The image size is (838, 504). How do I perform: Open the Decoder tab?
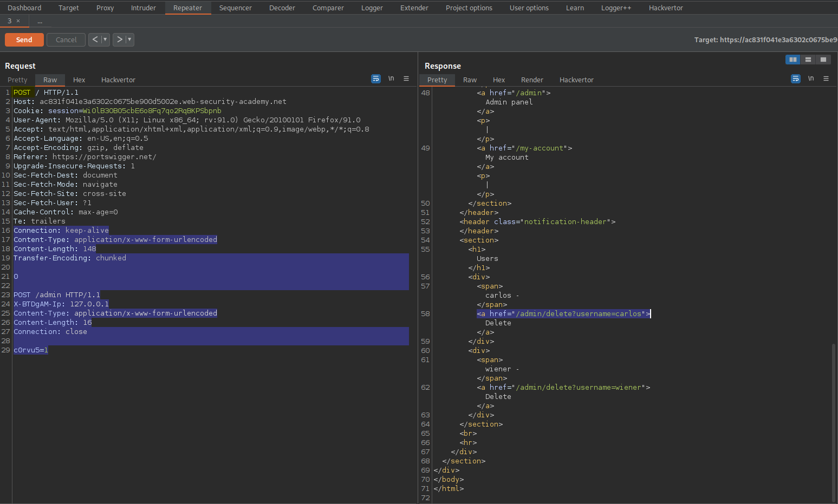[x=282, y=8]
